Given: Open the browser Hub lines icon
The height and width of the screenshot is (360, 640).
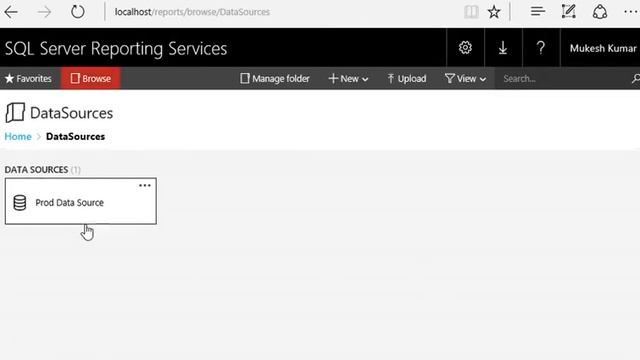Looking at the screenshot, I should (538, 11).
